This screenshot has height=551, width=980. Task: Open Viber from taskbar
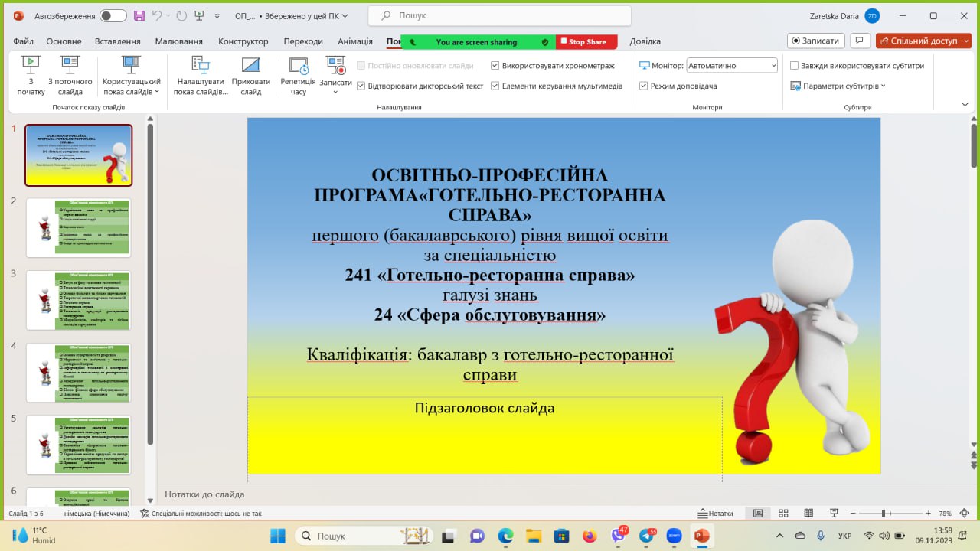pyautogui.click(x=618, y=536)
